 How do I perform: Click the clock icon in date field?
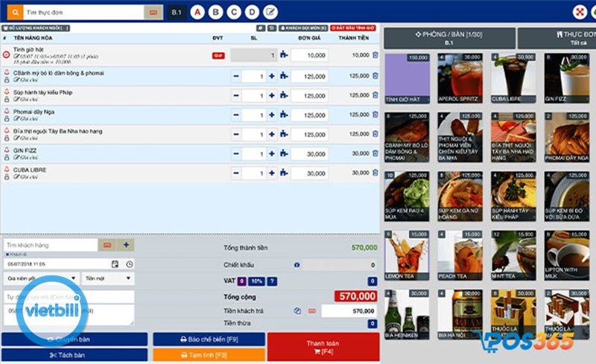click(x=129, y=264)
